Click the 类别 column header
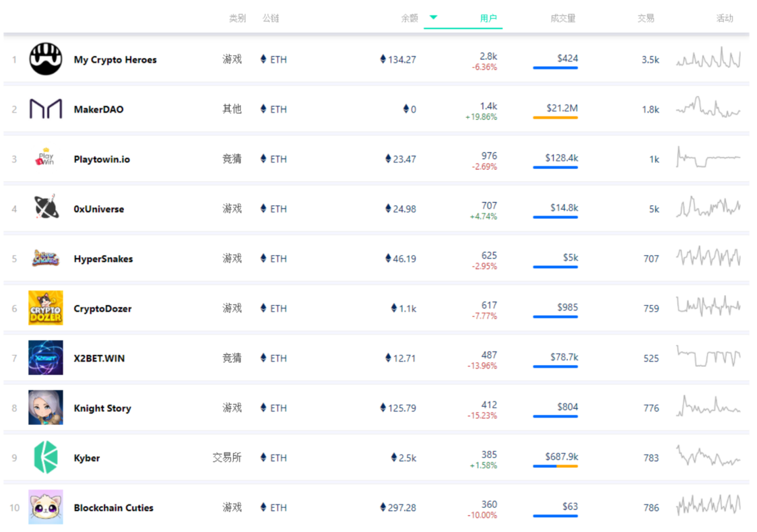Image resolution: width=757 pixels, height=532 pixels. 237,18
